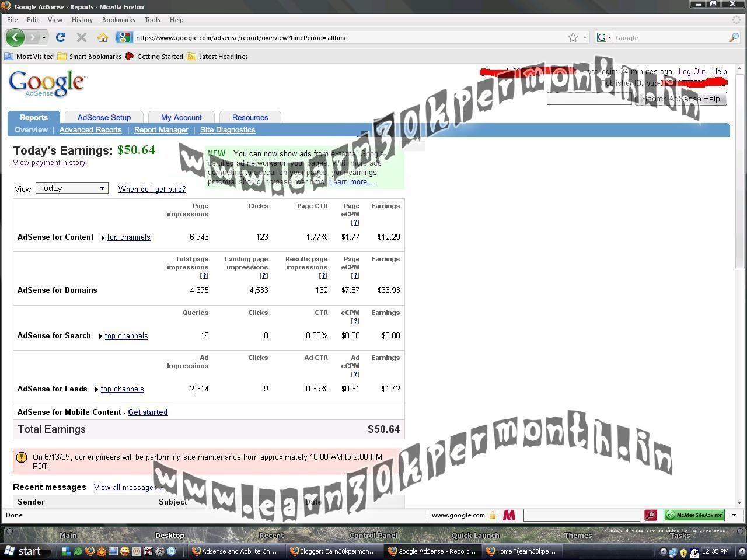Click the View payment history link
Screen dimensions: 747x560
click(49, 162)
